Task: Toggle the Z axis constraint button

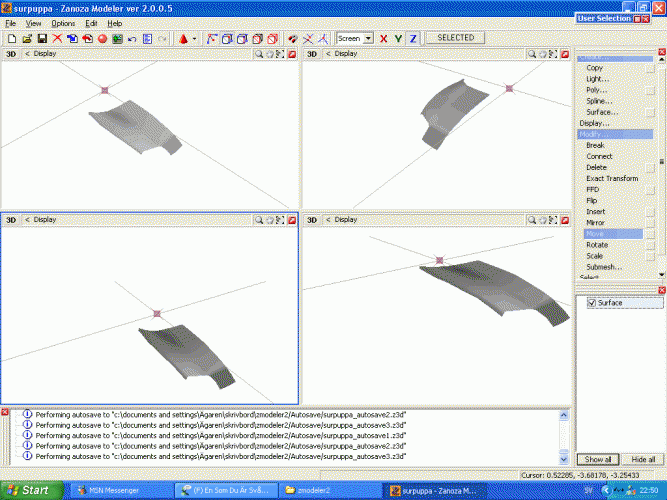Action: pos(413,38)
